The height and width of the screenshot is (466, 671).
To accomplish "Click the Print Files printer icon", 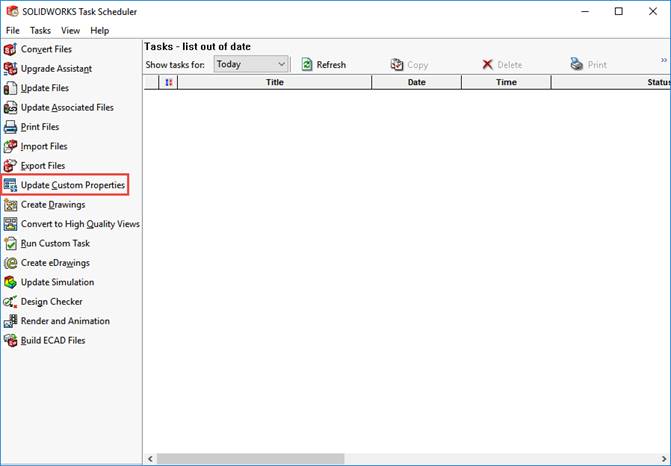I will [x=10, y=127].
